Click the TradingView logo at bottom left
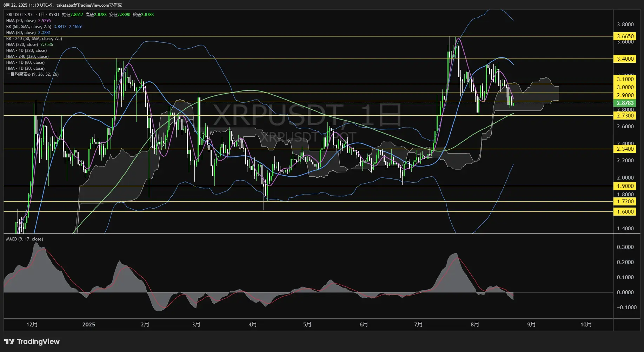The image size is (644, 352). click(32, 341)
